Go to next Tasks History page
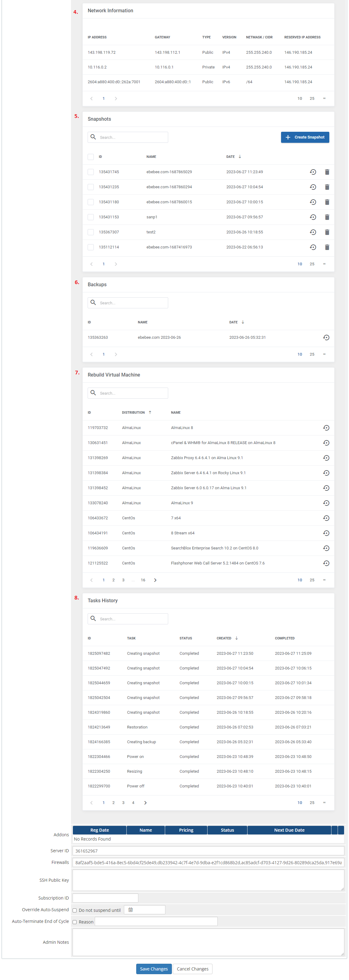 (x=145, y=802)
